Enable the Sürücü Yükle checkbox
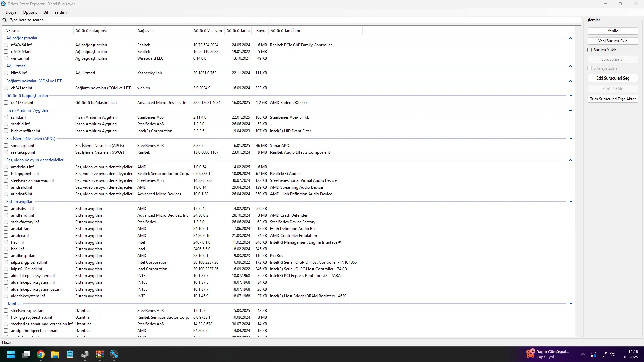This screenshot has width=644, height=362. (x=589, y=50)
